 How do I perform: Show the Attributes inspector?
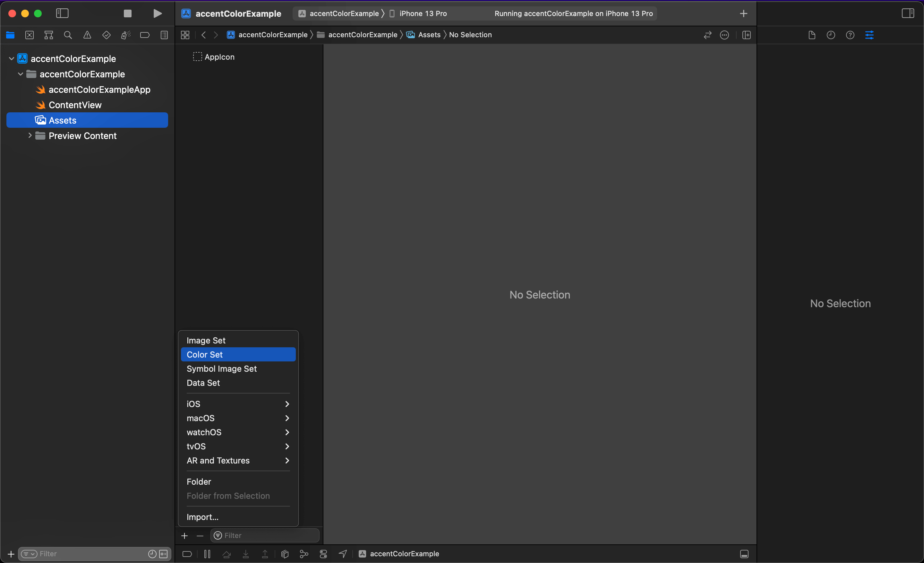pos(869,35)
